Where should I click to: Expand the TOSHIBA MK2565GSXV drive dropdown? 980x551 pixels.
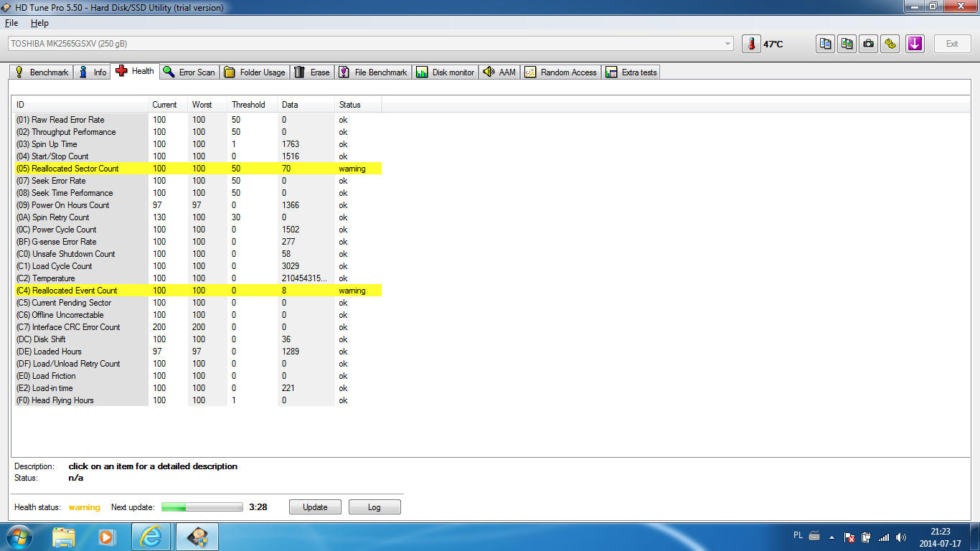click(370, 44)
